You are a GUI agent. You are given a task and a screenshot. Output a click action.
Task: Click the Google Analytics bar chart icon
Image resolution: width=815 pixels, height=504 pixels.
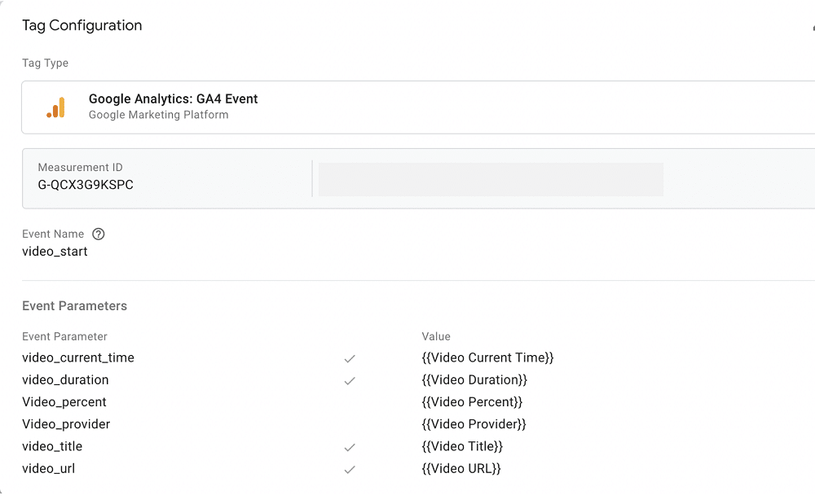pyautogui.click(x=55, y=107)
